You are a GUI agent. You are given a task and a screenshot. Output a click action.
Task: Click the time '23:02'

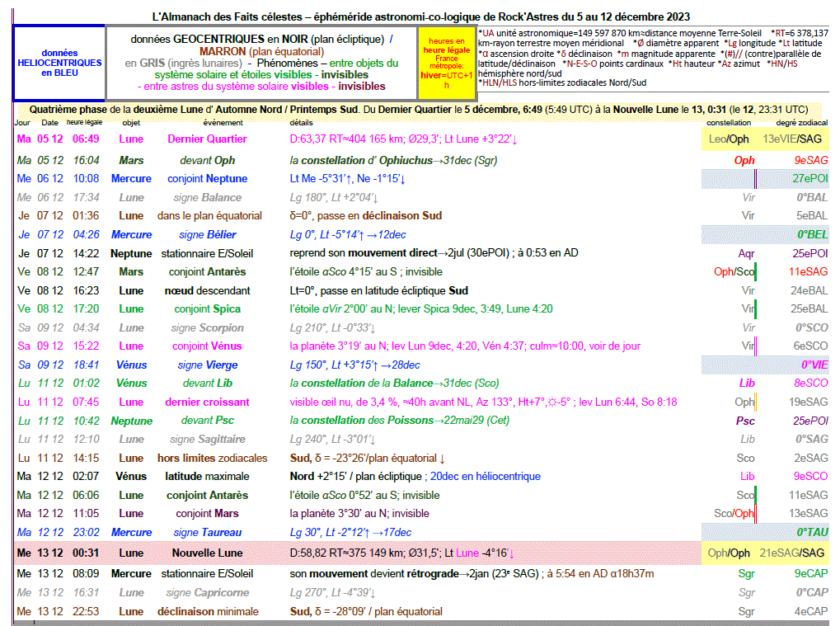point(86,532)
